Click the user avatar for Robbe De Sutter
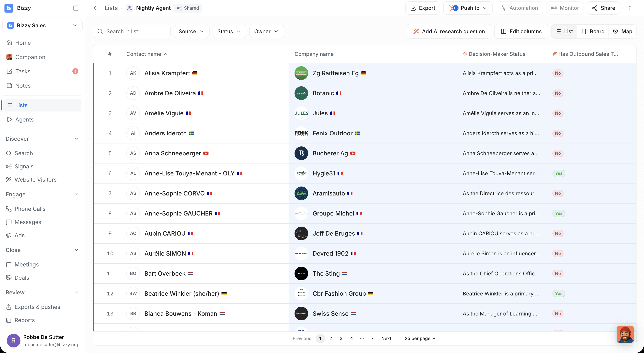The height and width of the screenshot is (353, 644). click(13, 340)
